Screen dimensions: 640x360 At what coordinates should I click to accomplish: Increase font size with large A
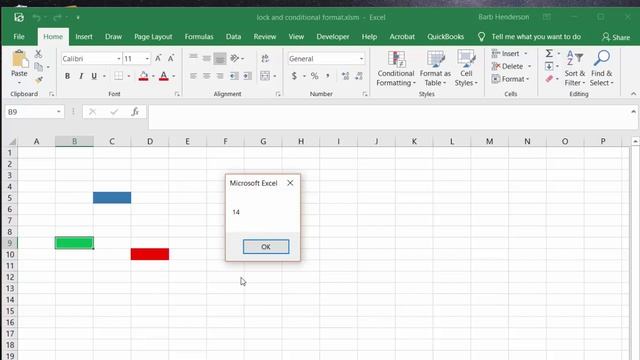point(158,58)
